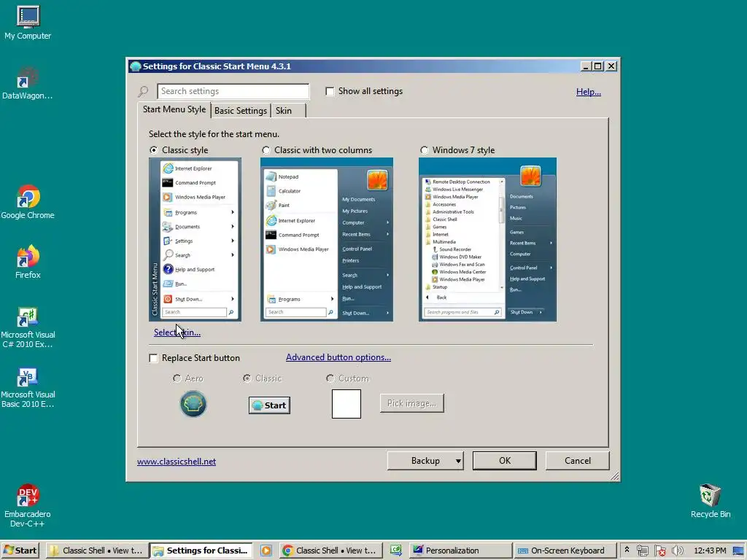This screenshot has height=560, width=747.
Task: Switch to Classic Shell folder taskbar window
Action: 97,551
